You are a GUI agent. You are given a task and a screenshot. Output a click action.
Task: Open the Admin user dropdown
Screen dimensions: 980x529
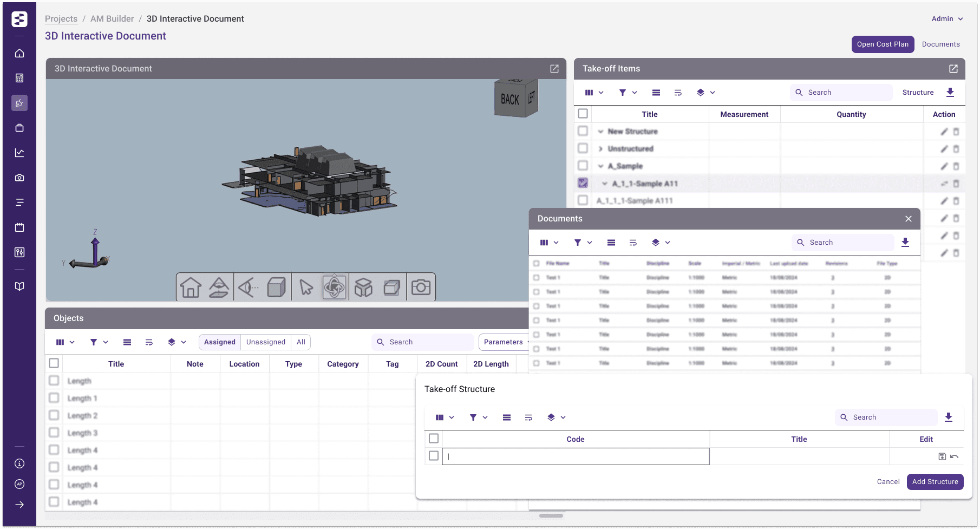coord(947,19)
